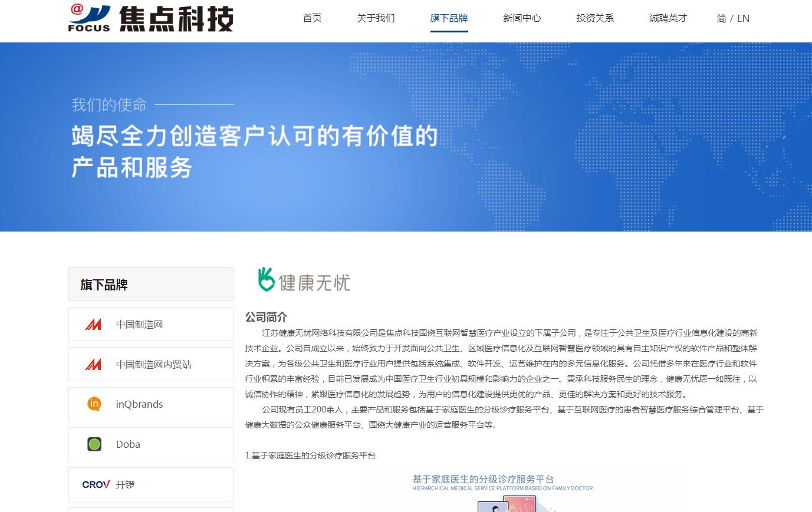Open the 新闻中心 menu item
This screenshot has height=512, width=812.
click(522, 18)
